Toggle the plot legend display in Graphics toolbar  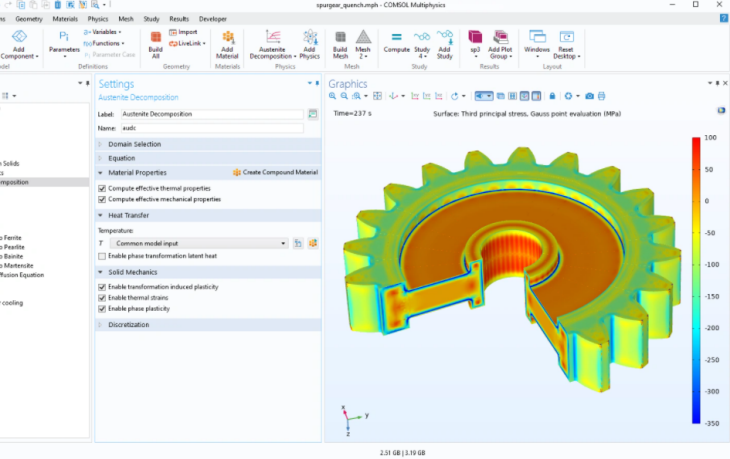(x=536, y=96)
